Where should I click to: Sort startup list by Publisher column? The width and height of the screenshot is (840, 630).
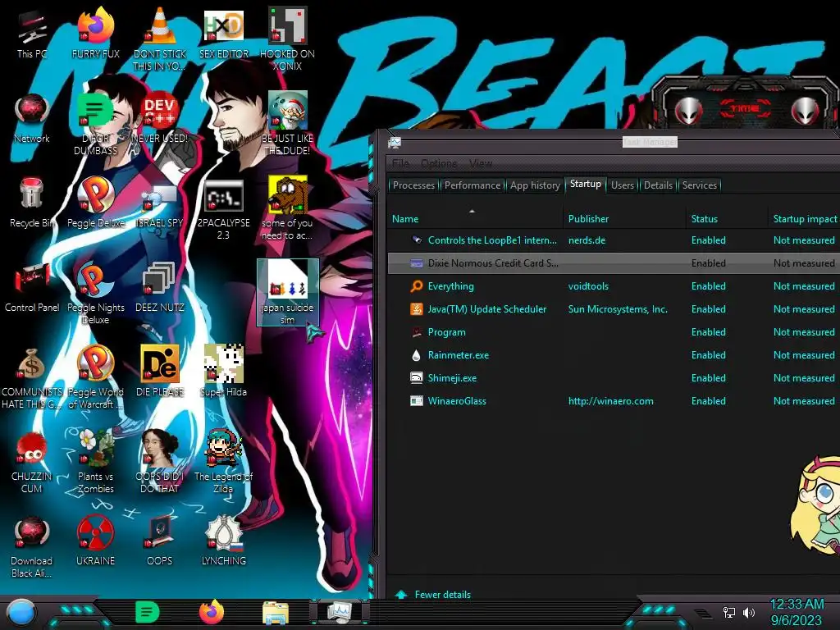tap(624, 218)
